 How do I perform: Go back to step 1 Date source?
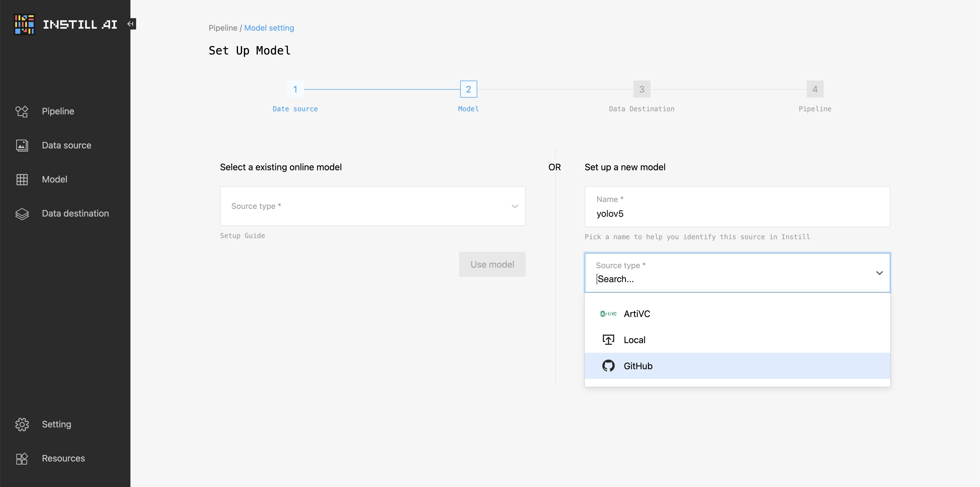click(295, 89)
